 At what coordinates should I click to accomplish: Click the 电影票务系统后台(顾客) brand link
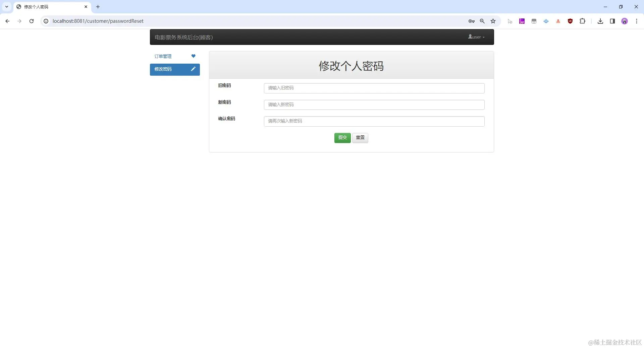tap(183, 37)
